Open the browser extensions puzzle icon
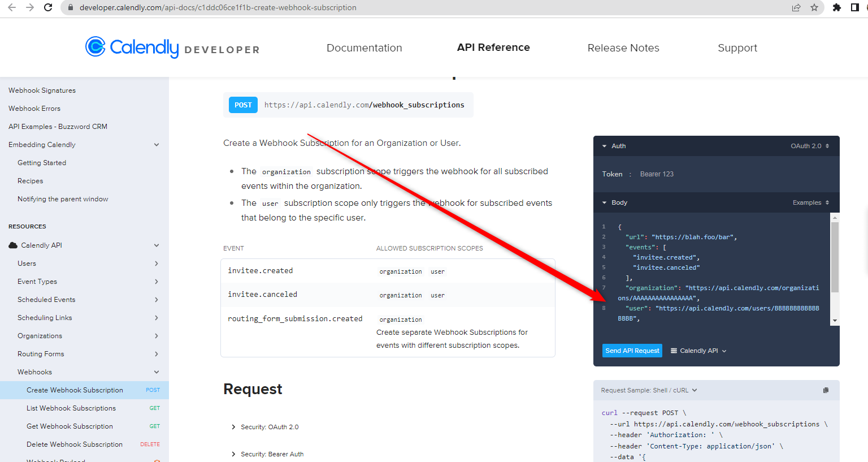The width and height of the screenshot is (868, 462). tap(837, 7)
